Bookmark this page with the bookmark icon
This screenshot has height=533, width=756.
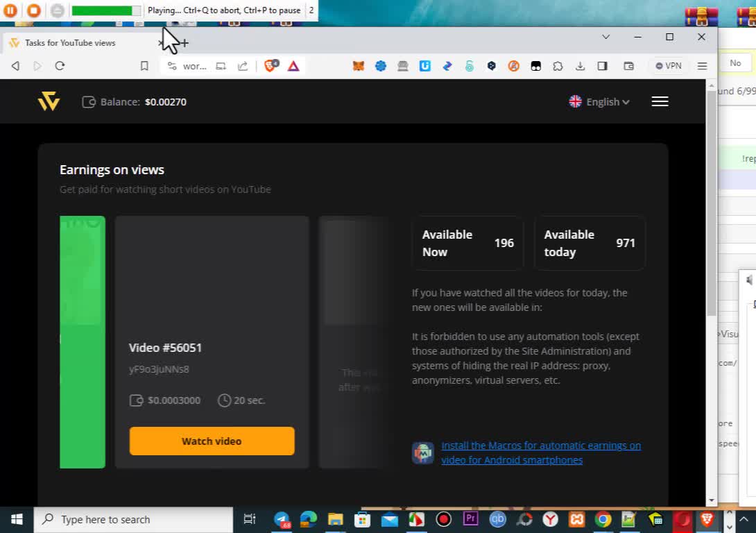tap(144, 66)
